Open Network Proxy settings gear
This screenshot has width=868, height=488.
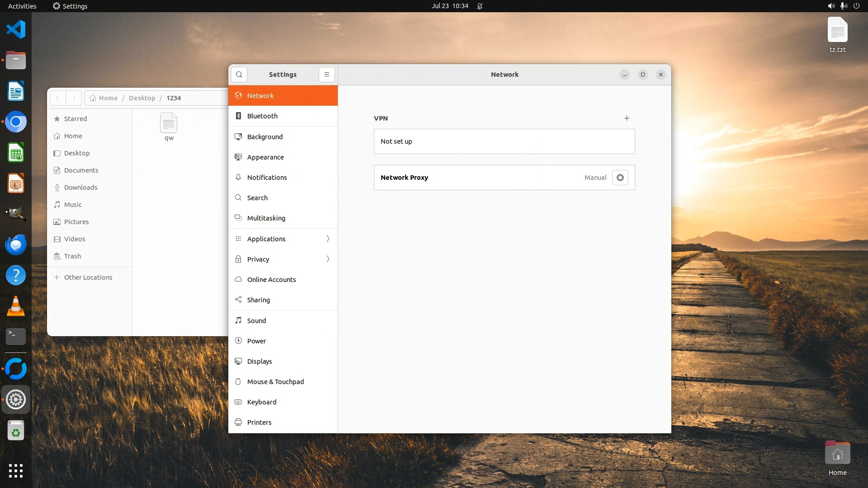[x=620, y=178]
